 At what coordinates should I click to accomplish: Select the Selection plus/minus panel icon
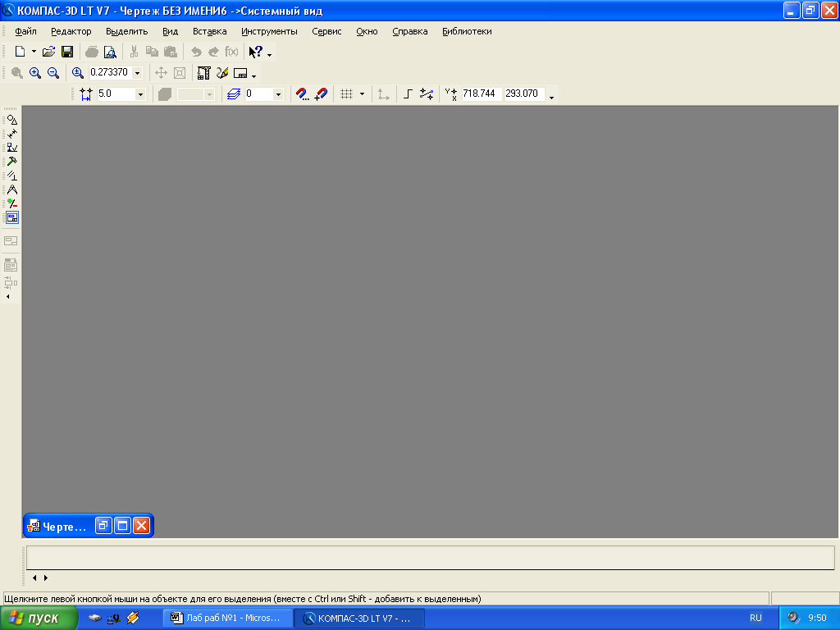11,203
